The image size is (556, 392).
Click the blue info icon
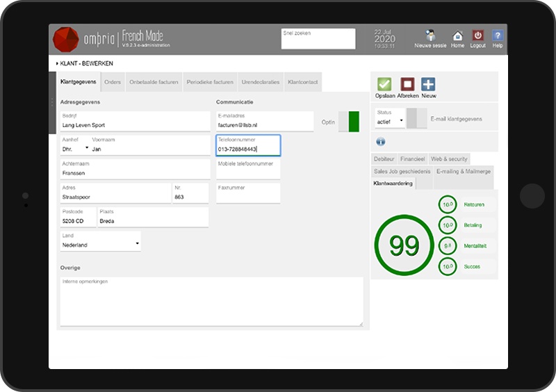[x=380, y=142]
